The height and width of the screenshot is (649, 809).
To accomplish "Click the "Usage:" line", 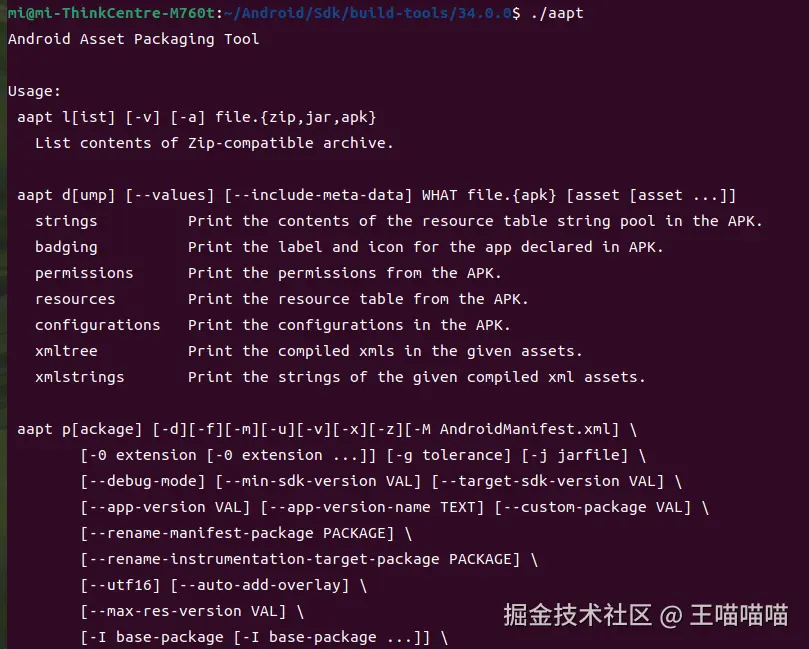I will pyautogui.click(x=34, y=91).
